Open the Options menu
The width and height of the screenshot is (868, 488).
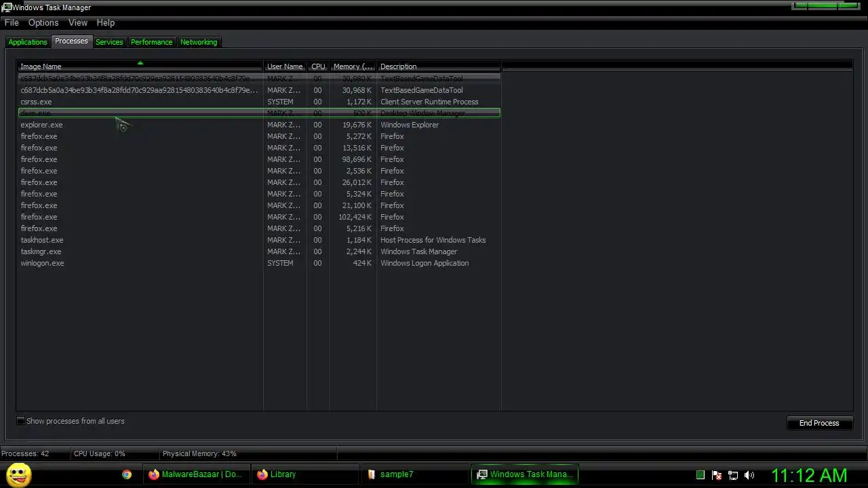tap(43, 22)
